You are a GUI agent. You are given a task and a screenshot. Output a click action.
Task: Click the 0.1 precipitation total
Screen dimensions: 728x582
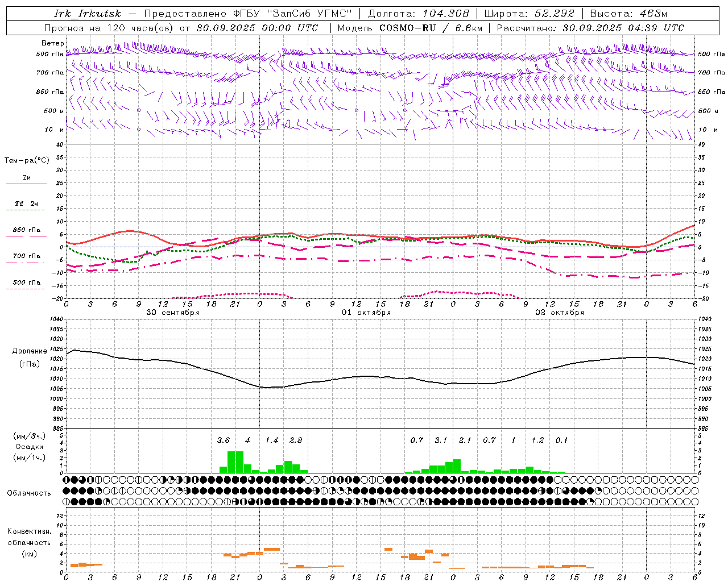pyautogui.click(x=561, y=440)
